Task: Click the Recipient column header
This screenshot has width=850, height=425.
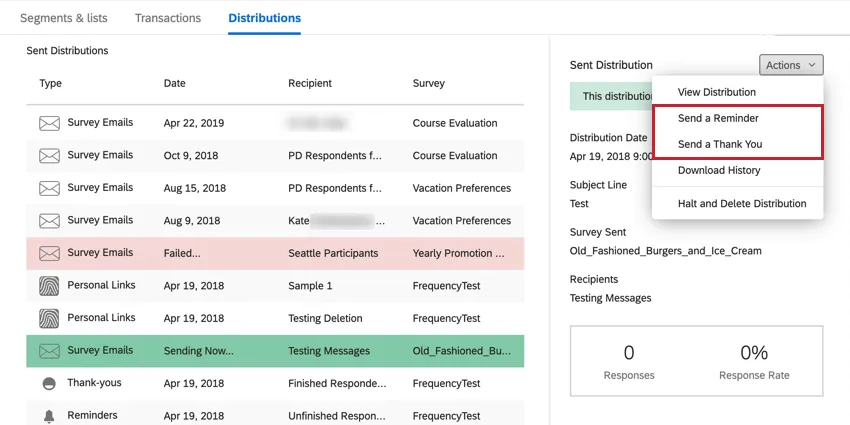Action: click(310, 83)
